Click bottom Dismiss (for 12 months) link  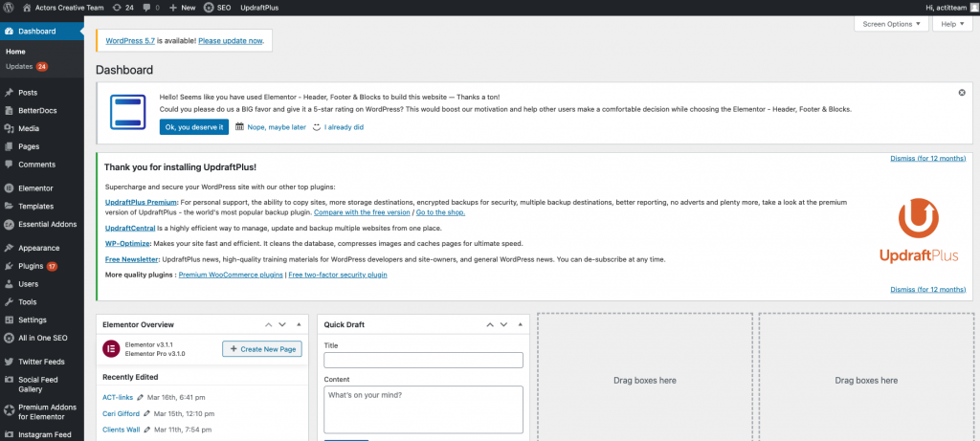pos(927,289)
